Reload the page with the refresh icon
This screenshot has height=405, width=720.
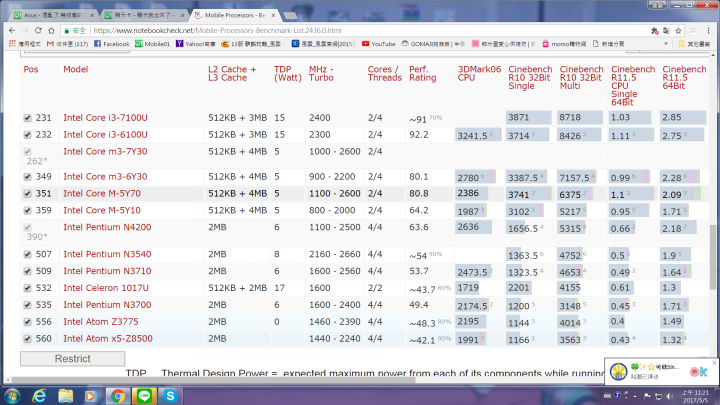[38, 30]
